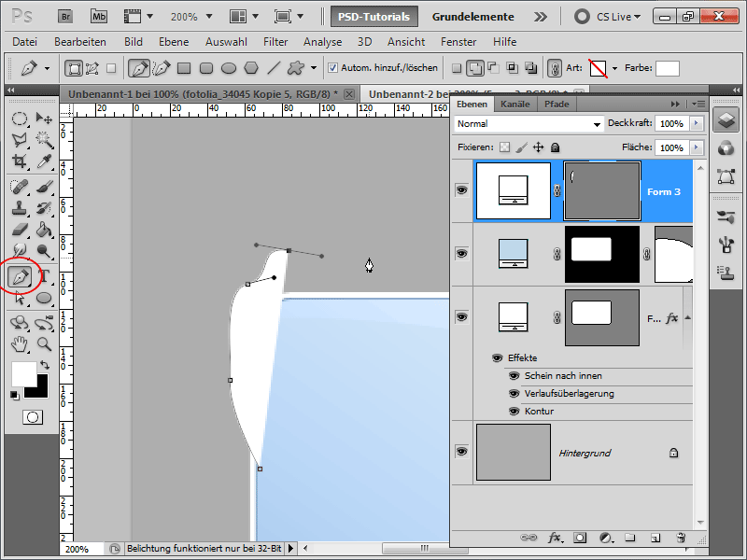Toggle lock transparent pixels
Screen dimensions: 747x560
click(504, 147)
